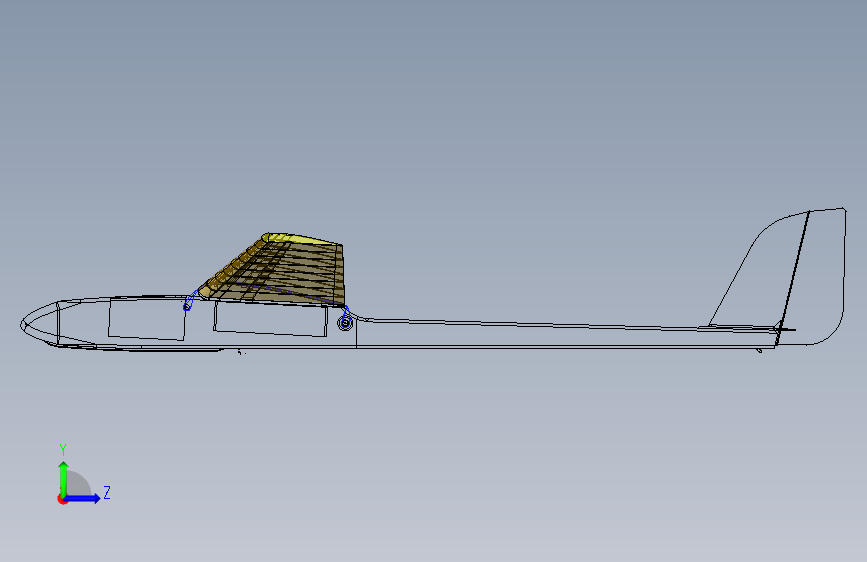Select the glider's nose cone
867x562 pixels.
point(40,324)
